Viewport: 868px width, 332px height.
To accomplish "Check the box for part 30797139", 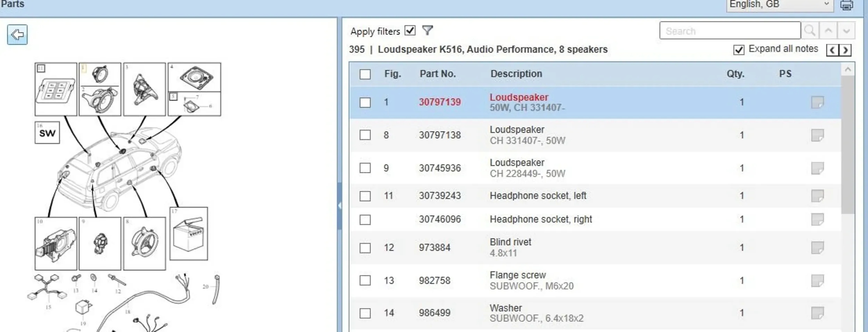I will tap(365, 102).
